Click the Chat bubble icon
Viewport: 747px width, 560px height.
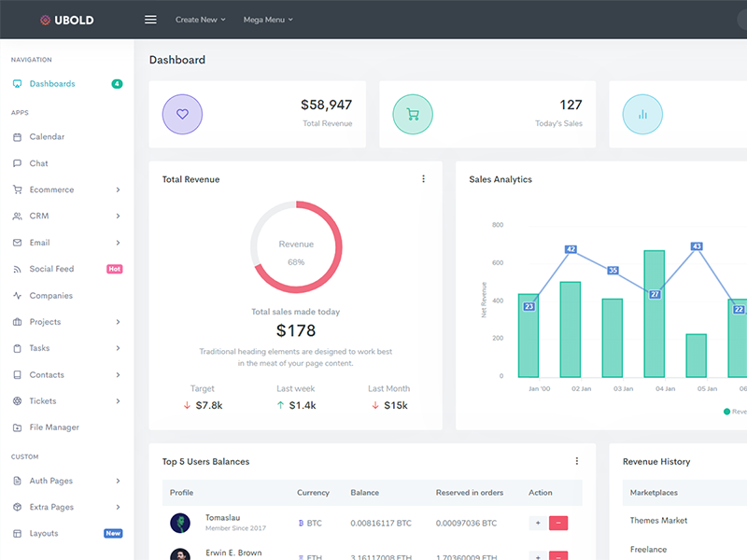(x=17, y=163)
